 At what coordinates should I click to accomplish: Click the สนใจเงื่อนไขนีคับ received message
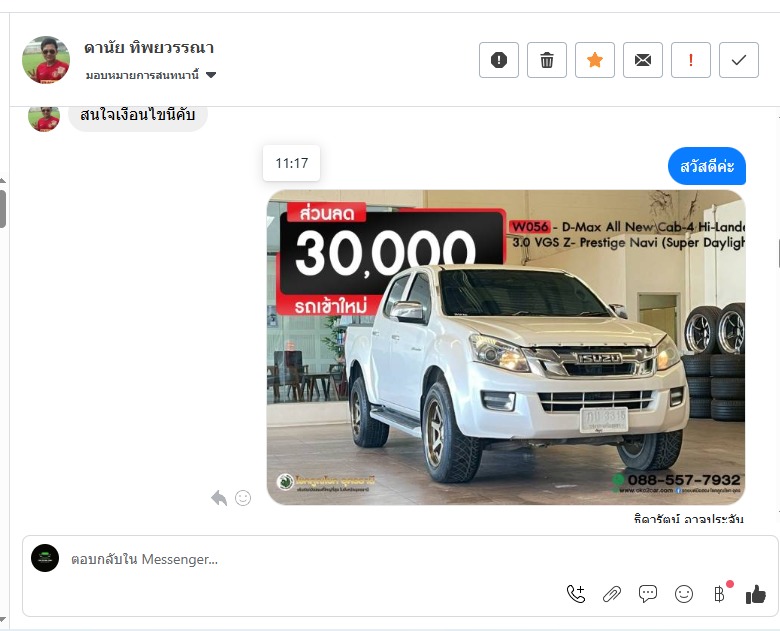coord(137,115)
